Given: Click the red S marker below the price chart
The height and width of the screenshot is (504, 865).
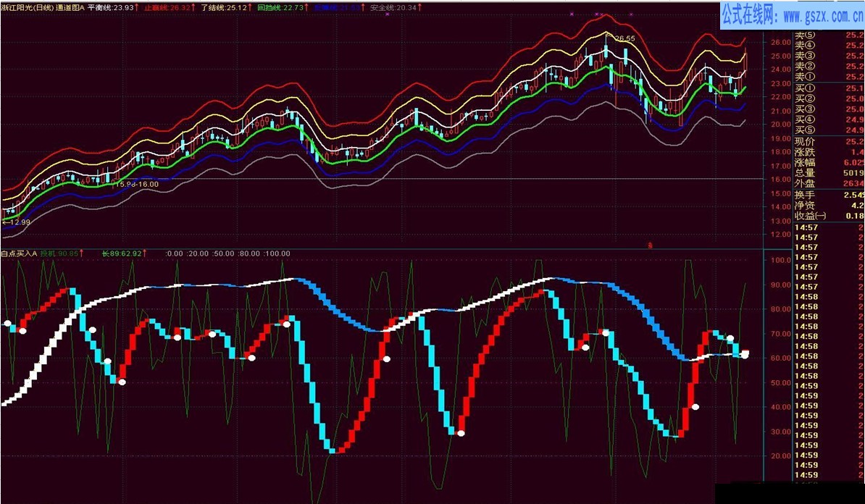Looking at the screenshot, I should (x=651, y=245).
